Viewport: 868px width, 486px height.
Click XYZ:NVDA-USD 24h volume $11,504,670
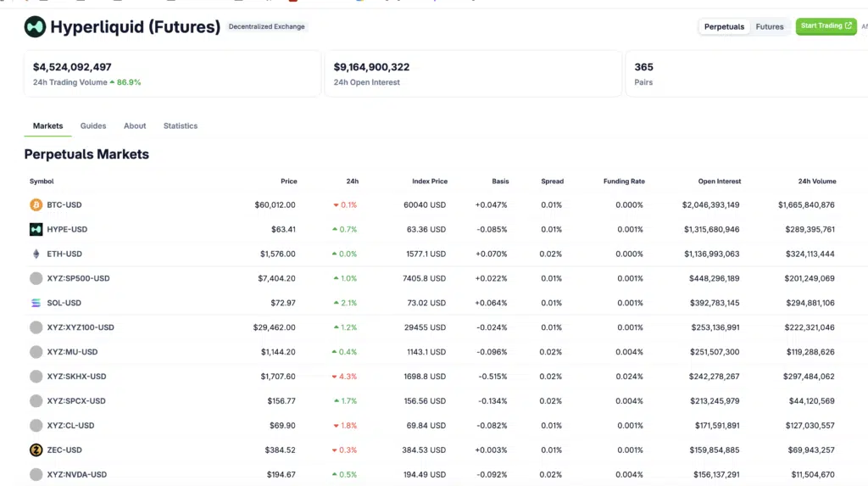point(813,474)
